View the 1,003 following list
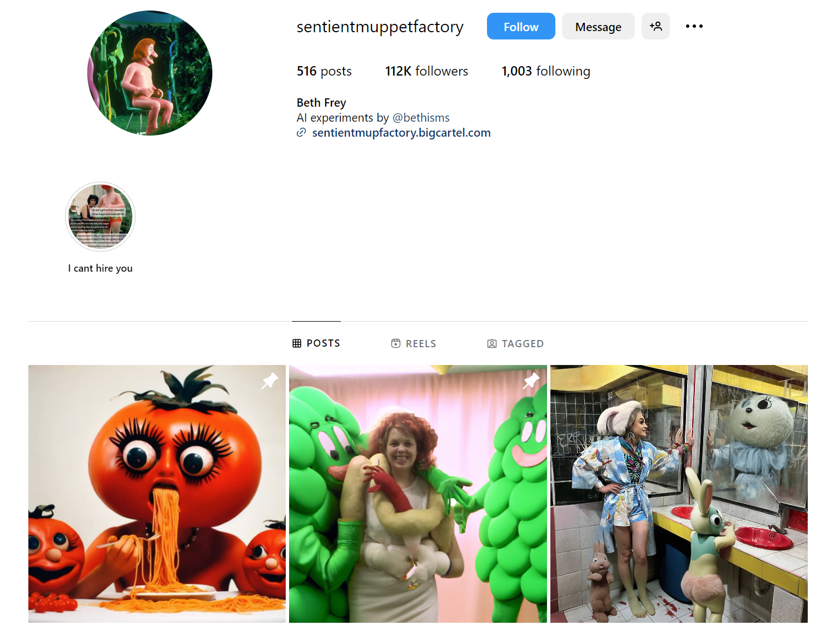This screenshot has height=625, width=840. (x=546, y=71)
